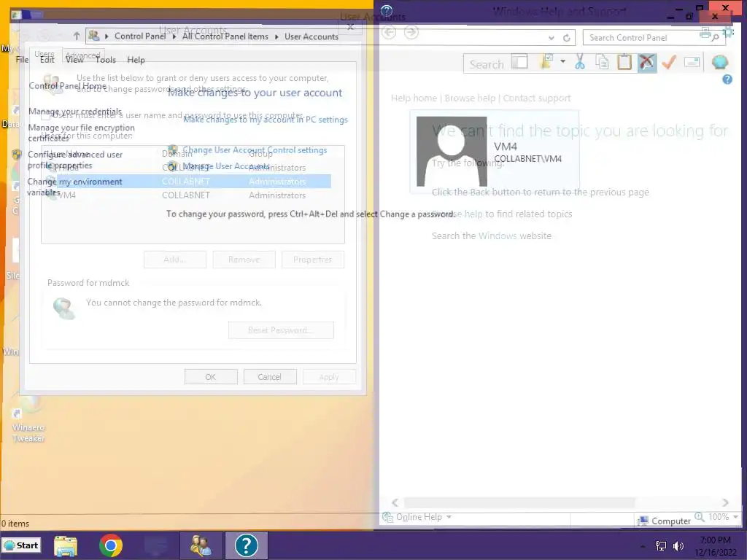Click the Start button
This screenshot has height=560, width=747.
coord(21,545)
